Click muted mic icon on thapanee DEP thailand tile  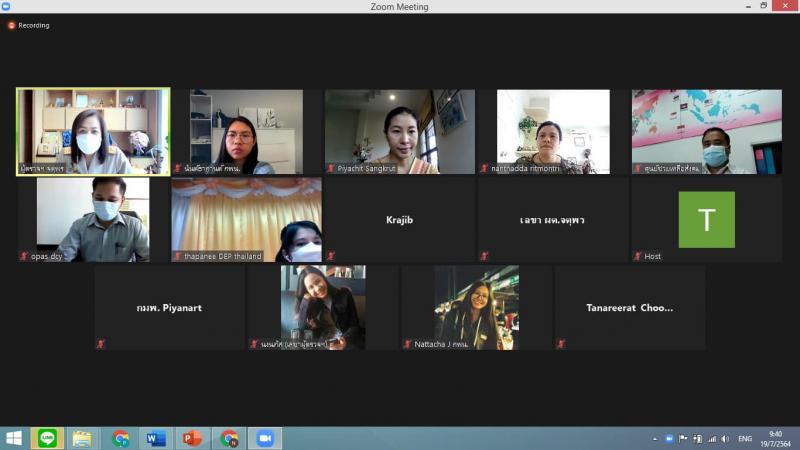click(x=178, y=256)
